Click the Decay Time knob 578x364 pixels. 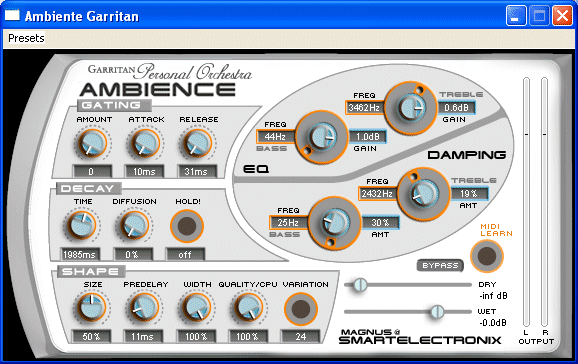point(81,225)
